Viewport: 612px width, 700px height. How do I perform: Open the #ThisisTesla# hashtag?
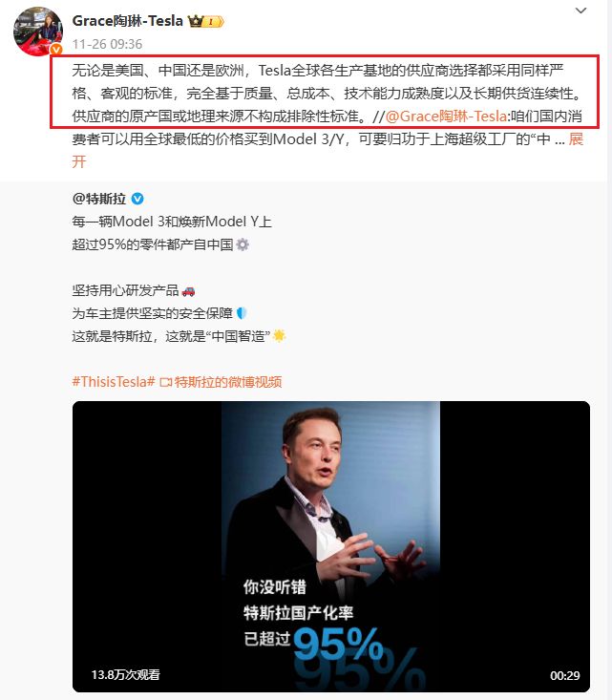coord(114,382)
